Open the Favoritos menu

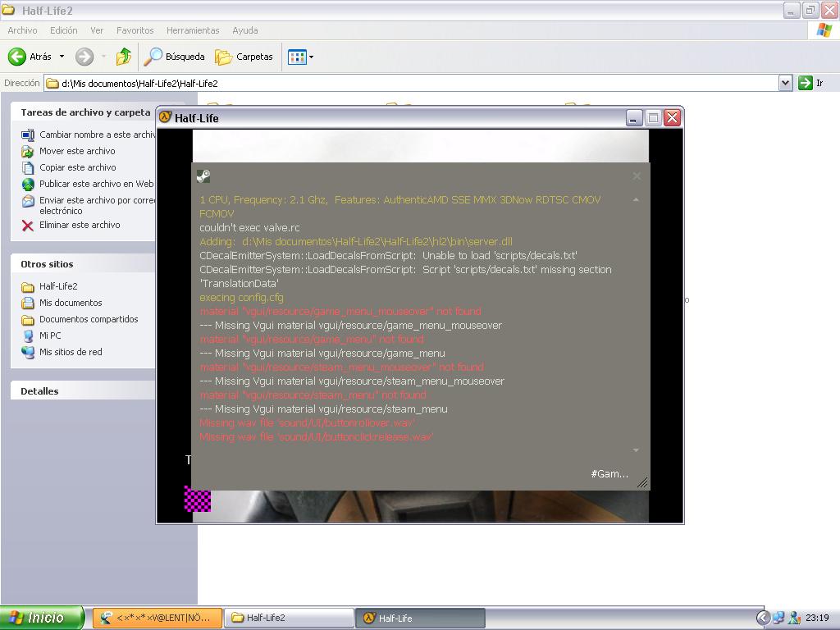[x=135, y=30]
